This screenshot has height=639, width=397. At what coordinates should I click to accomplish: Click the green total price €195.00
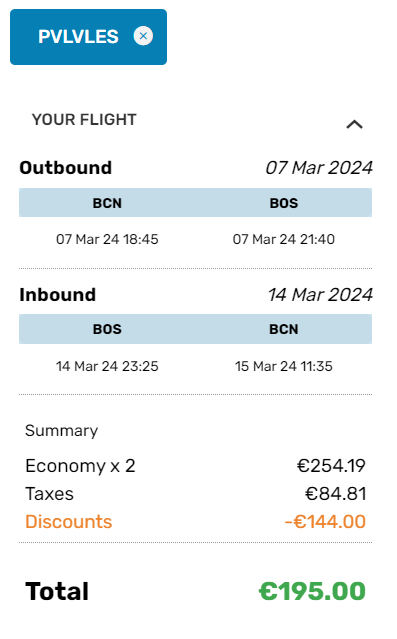pos(312,591)
